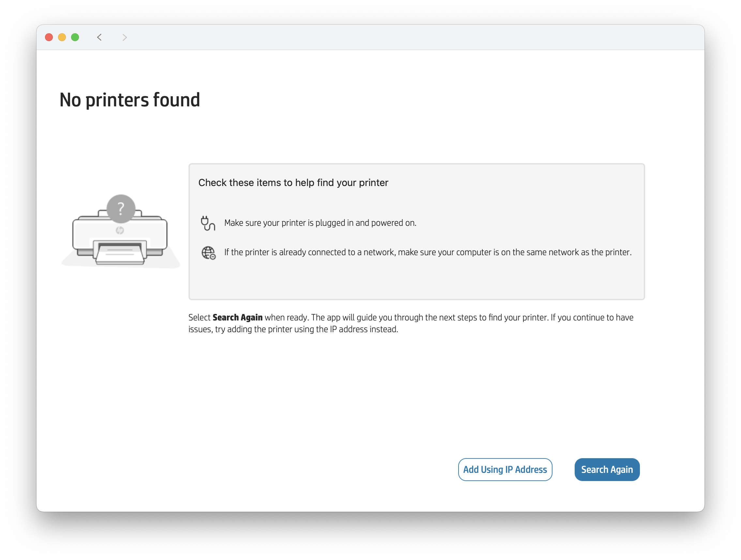
Task: Select the same network tip text
Action: pyautogui.click(x=428, y=252)
